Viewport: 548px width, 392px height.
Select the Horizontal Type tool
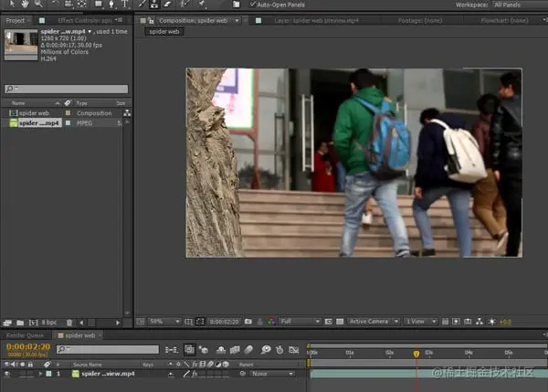click(x=125, y=4)
